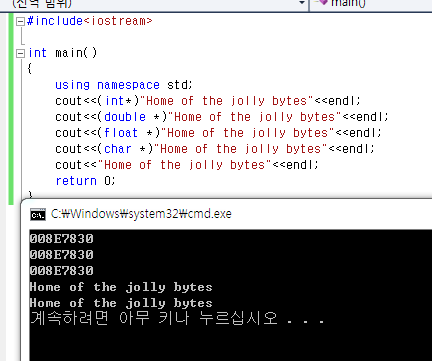This screenshot has height=361, width=432.
Task: Click the cout line casting to (char *)
Action: tap(215, 149)
